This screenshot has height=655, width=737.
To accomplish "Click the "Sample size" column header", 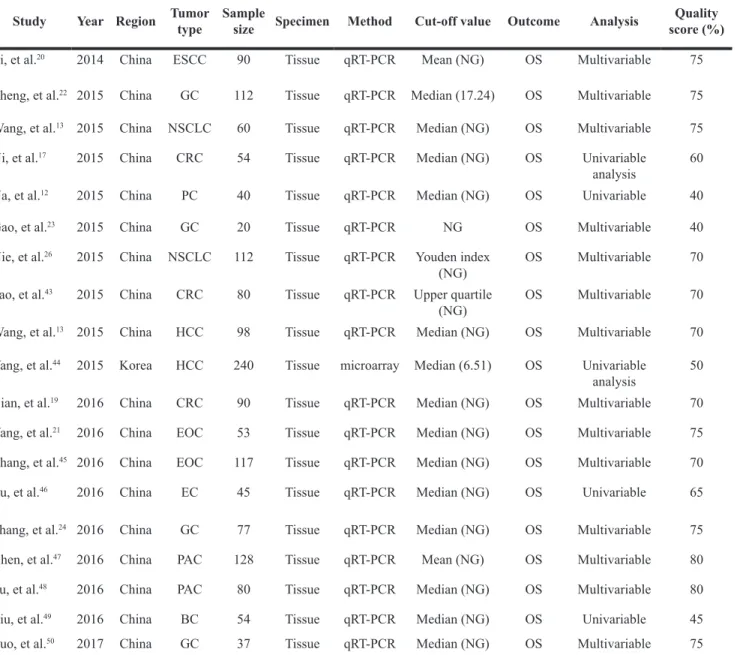I will pyautogui.click(x=243, y=21).
